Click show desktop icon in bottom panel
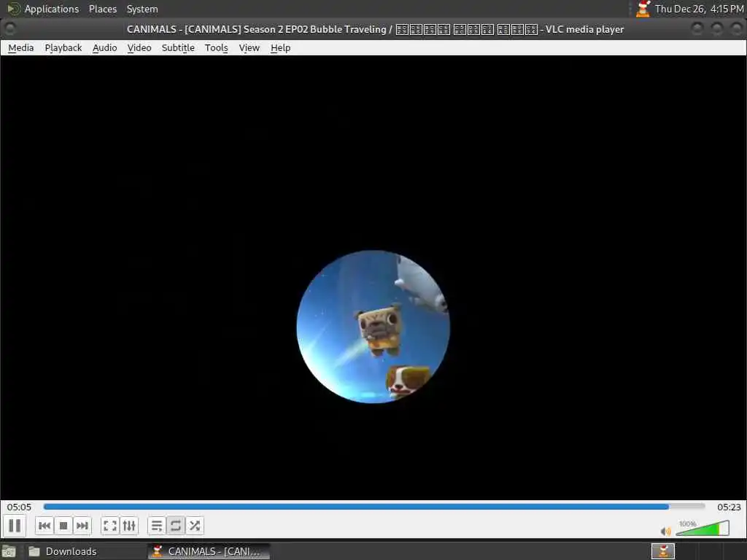Screen dimensions: 747x560 pos(9,551)
